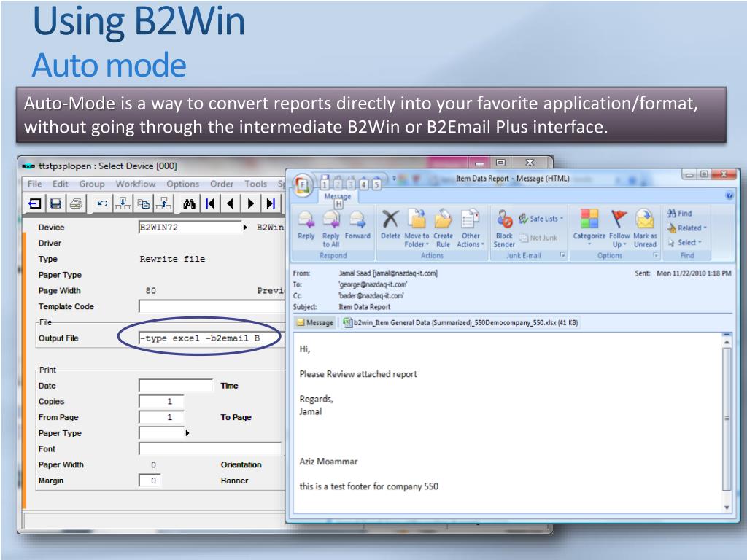Click scroll up arrow in message body
The height and width of the screenshot is (560, 747).
coord(727,341)
